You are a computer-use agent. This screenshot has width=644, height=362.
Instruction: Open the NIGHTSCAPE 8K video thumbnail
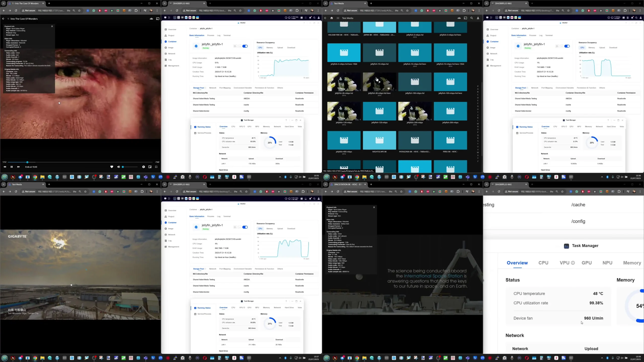pyautogui.click(x=379, y=140)
